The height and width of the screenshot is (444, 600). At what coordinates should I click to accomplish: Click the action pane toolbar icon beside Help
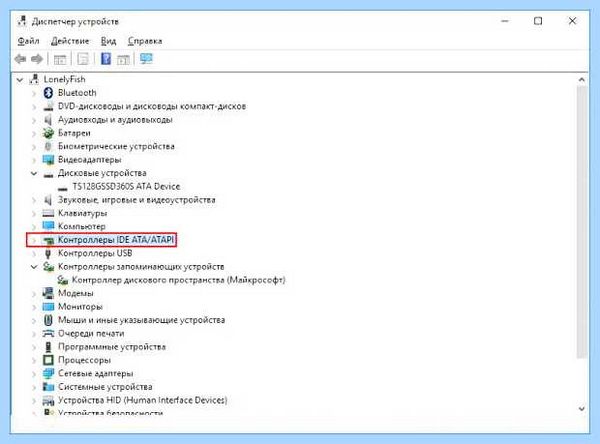click(123, 59)
